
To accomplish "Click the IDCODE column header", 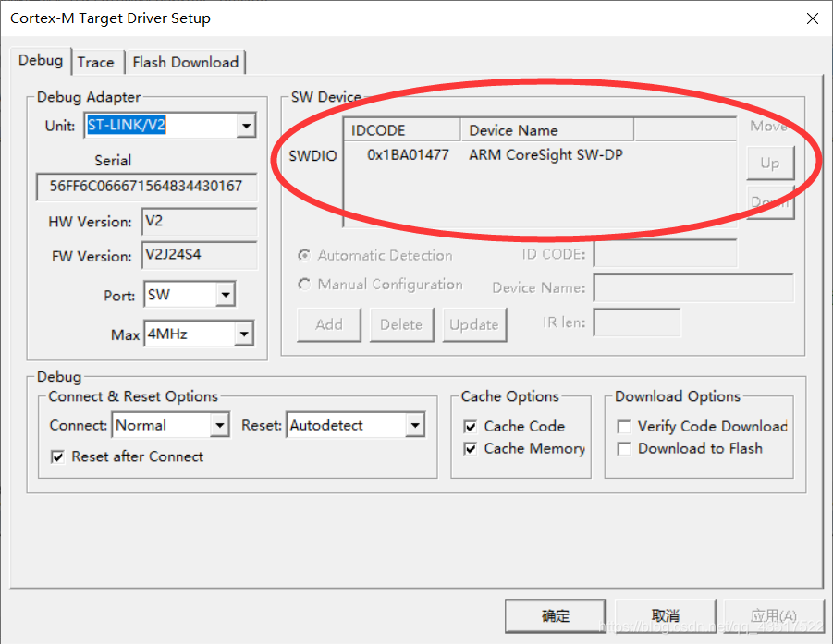I will (x=403, y=130).
